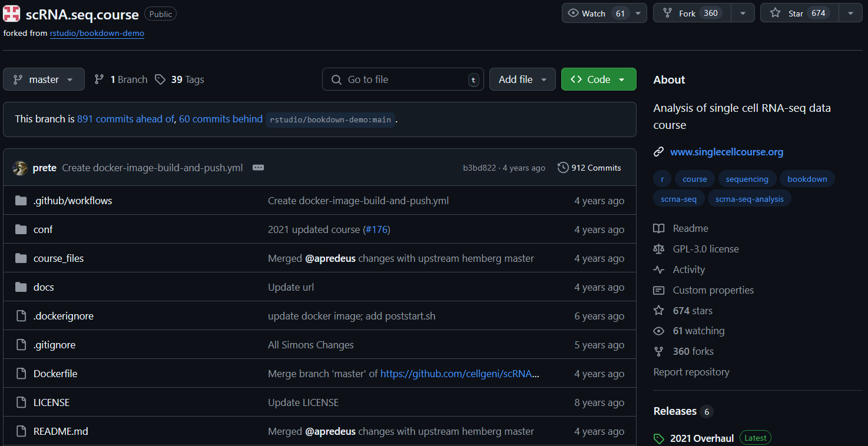Open commit b3bd822 hash link
The image size is (868, 446).
pos(479,168)
